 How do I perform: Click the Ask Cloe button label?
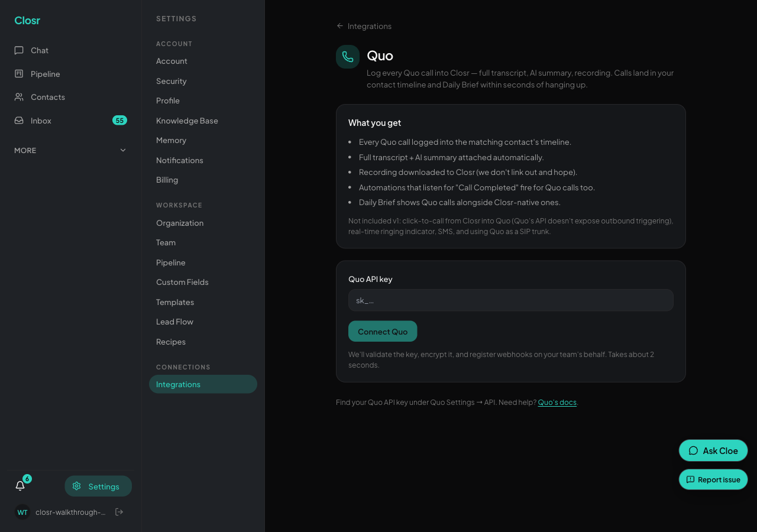[720, 450]
